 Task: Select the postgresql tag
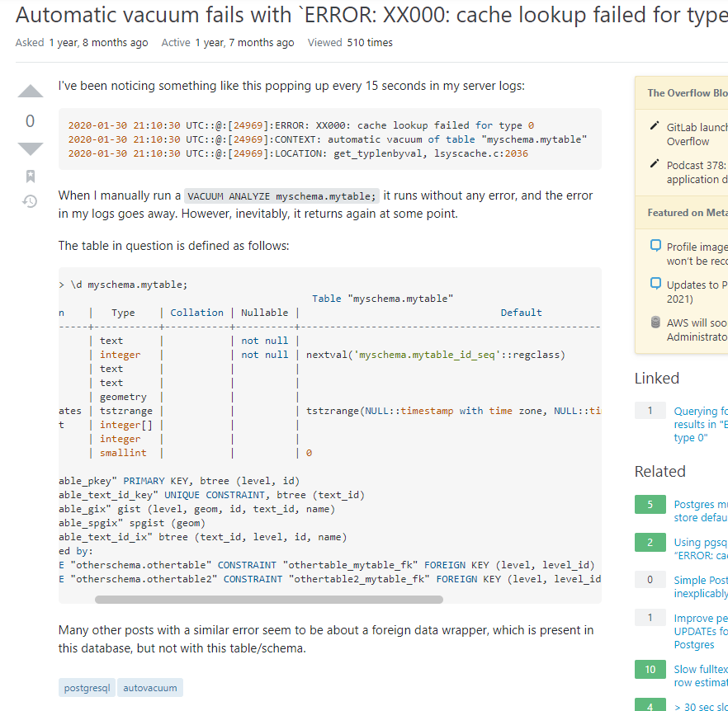coord(86,686)
